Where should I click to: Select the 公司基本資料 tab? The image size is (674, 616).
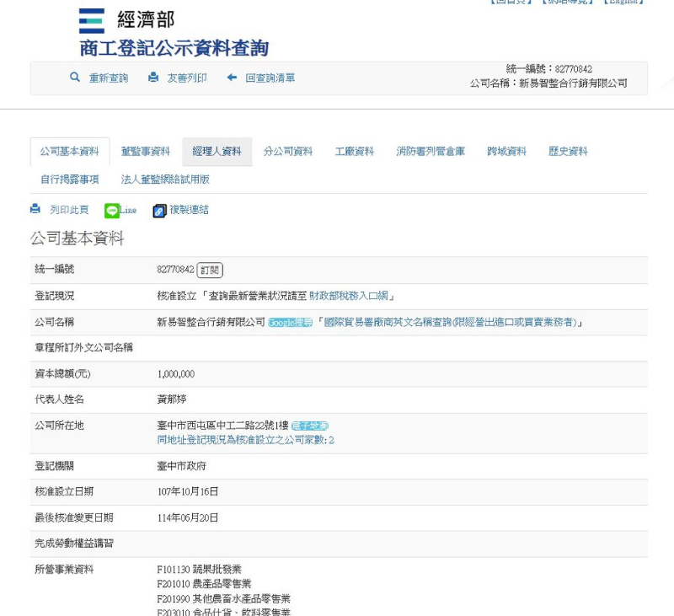70,152
